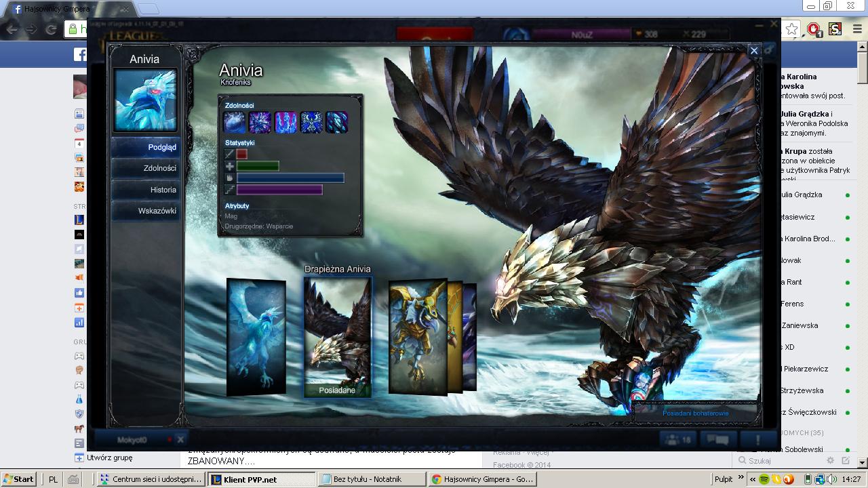Open the PL language selector
Image resolution: width=868 pixels, height=488 pixels.
pyautogui.click(x=54, y=479)
